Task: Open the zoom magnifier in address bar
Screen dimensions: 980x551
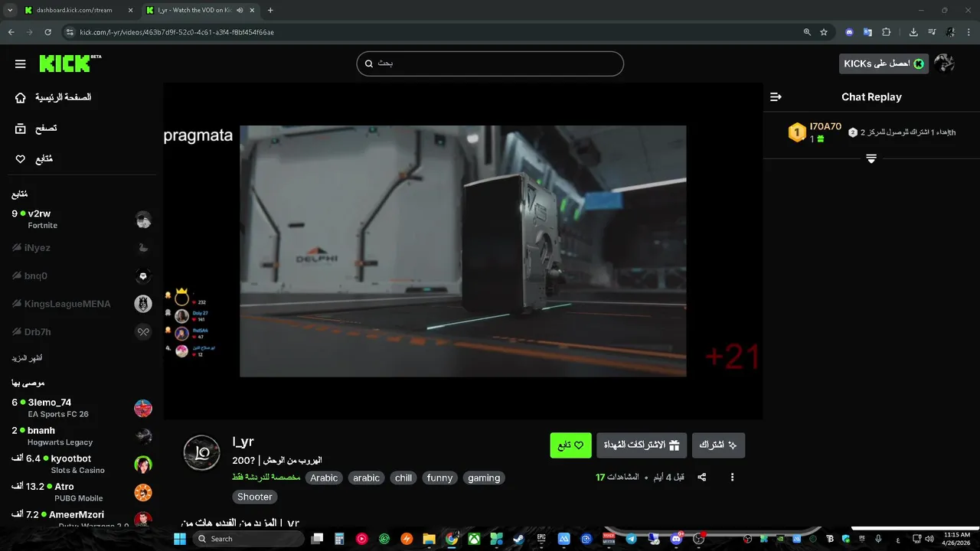Action: (807, 32)
